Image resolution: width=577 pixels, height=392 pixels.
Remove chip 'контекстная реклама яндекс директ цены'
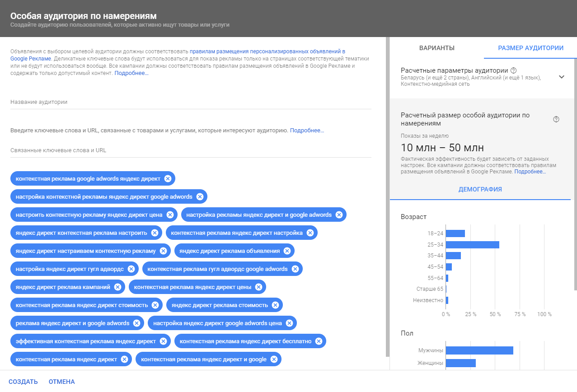(x=258, y=287)
